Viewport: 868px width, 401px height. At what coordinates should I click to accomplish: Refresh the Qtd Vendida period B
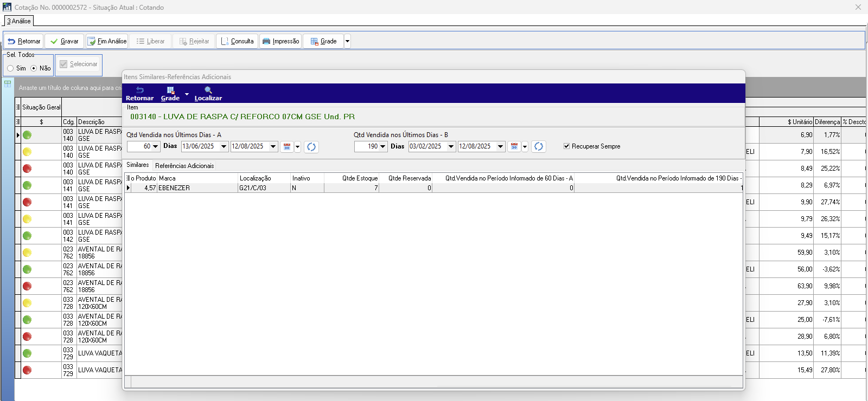pyautogui.click(x=539, y=146)
